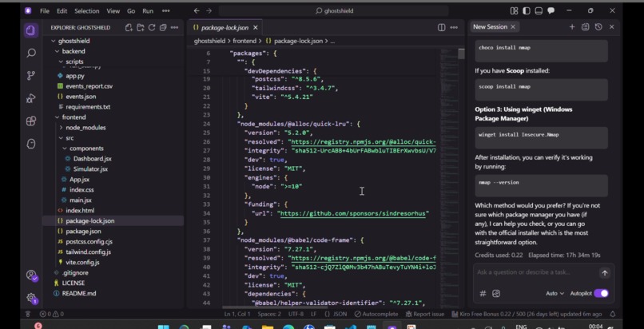Close the package-lock.json tab
The width and height of the screenshot is (644, 329).
256,27
